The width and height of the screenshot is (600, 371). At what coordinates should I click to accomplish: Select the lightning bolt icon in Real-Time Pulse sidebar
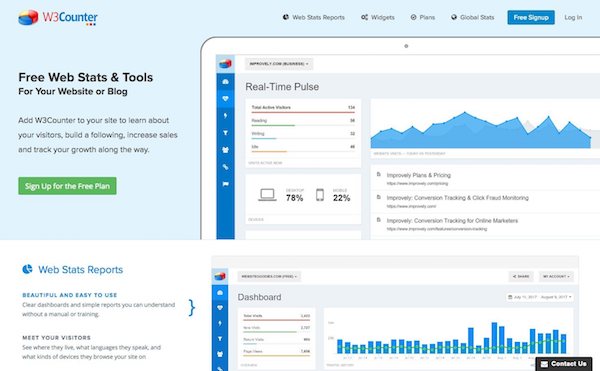pyautogui.click(x=225, y=116)
